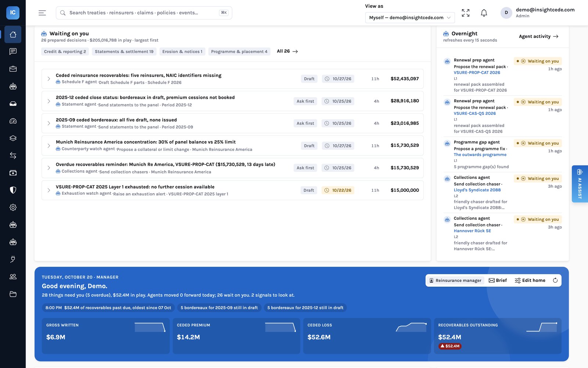Open the banknote payments sidebar icon
Viewport: 588px width, 368px height.
click(x=13, y=173)
